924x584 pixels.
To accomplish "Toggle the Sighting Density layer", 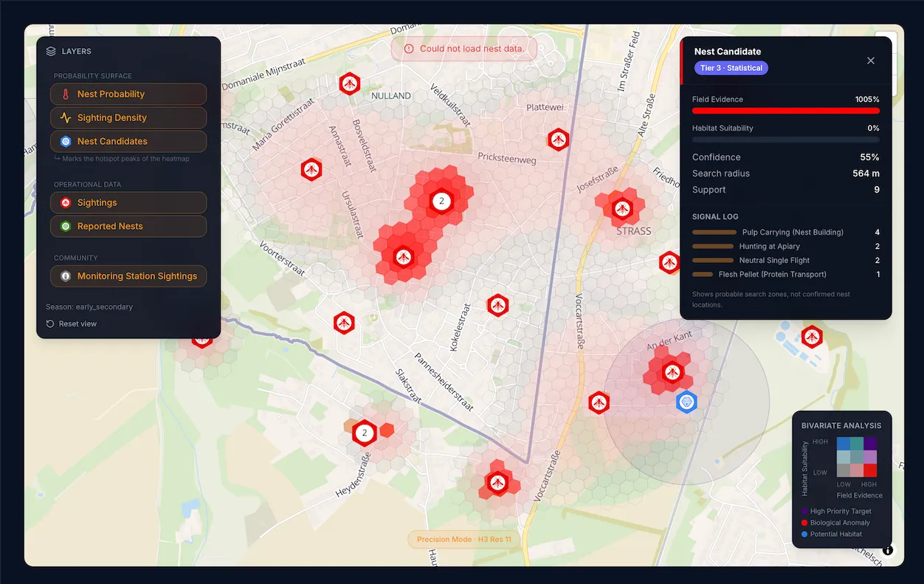I will click(x=128, y=117).
